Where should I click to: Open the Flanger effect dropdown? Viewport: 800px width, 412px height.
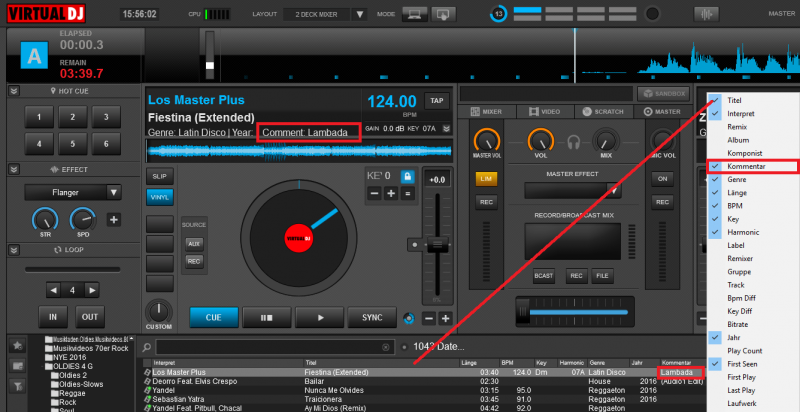pos(114,192)
